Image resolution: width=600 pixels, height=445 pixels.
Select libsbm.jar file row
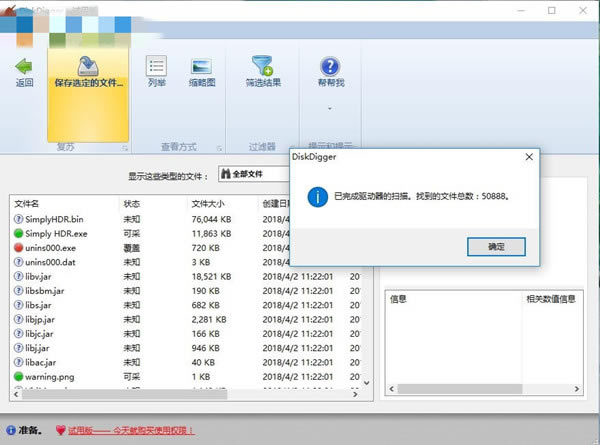pyautogui.click(x=187, y=291)
